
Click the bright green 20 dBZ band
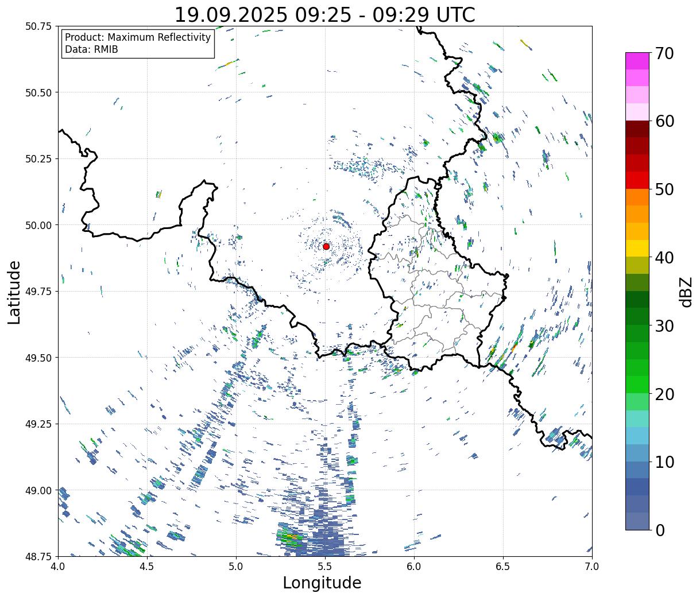637,401
